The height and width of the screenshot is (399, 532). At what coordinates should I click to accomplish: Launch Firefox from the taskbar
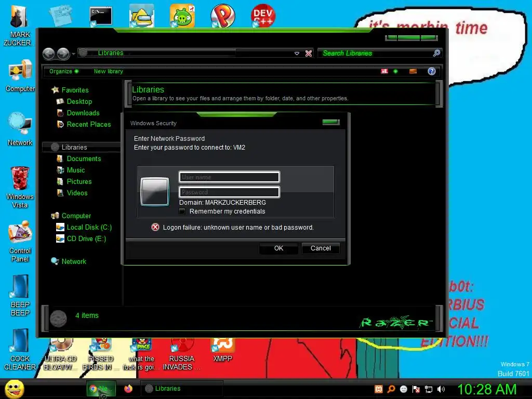(x=128, y=389)
